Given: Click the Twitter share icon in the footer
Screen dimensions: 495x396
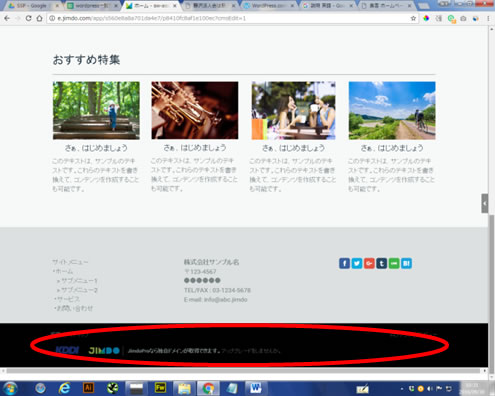Looking at the screenshot, I should pos(357,263).
